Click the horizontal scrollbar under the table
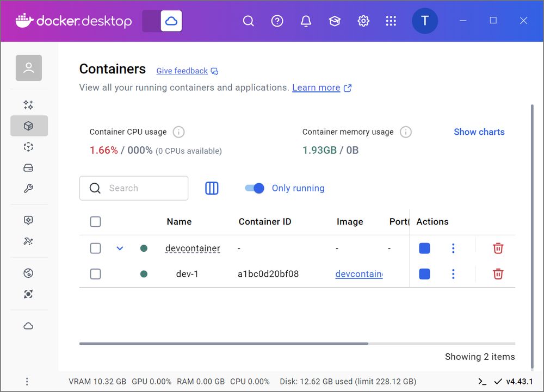Screen dimensions: 544x392 pos(224,344)
